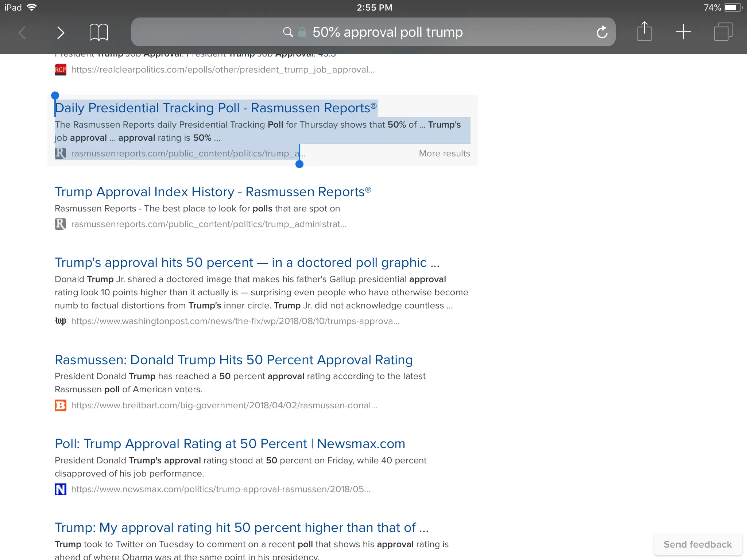
Task: Open Daily Presidential Tracking Poll result
Action: 215,108
